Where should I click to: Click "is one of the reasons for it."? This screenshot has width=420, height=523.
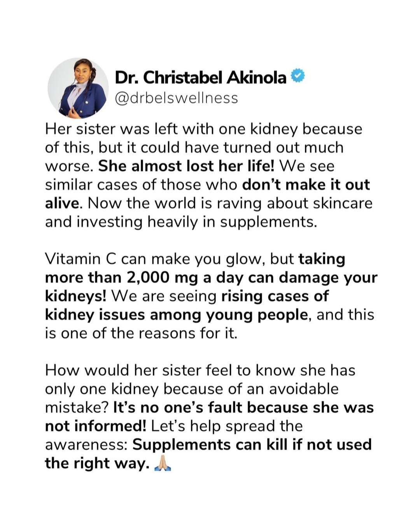click(141, 333)
